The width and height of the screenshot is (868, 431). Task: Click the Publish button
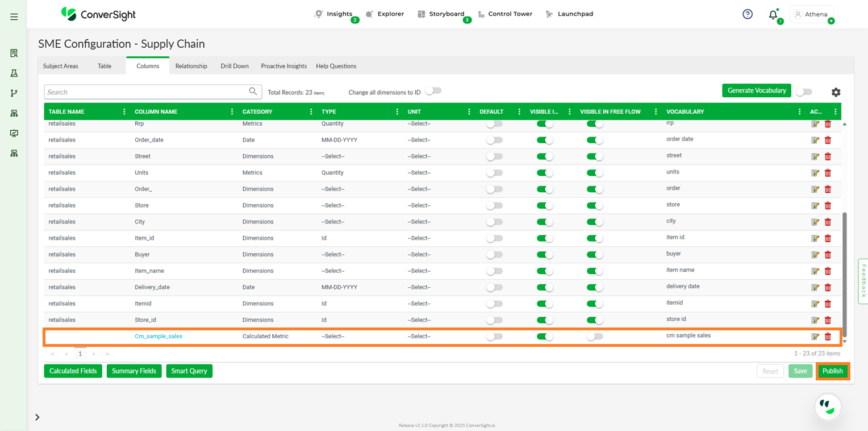point(832,371)
